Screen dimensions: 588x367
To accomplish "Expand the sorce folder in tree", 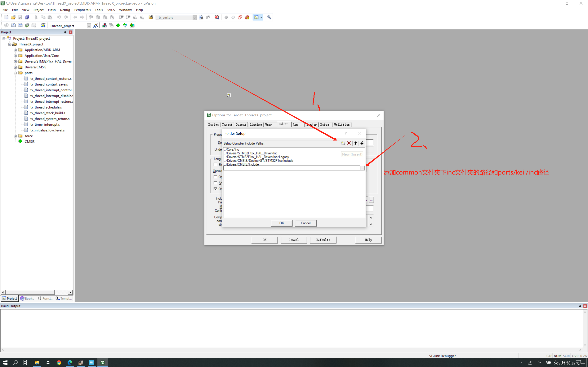I will pos(15,136).
